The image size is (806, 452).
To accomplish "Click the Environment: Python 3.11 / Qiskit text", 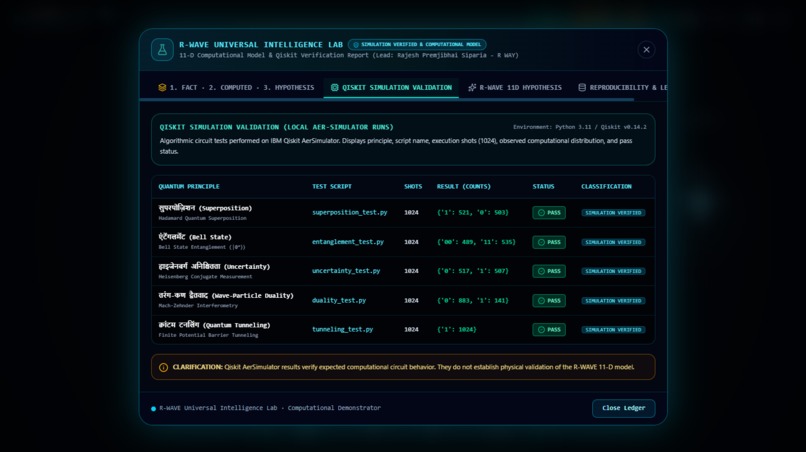I will point(579,127).
